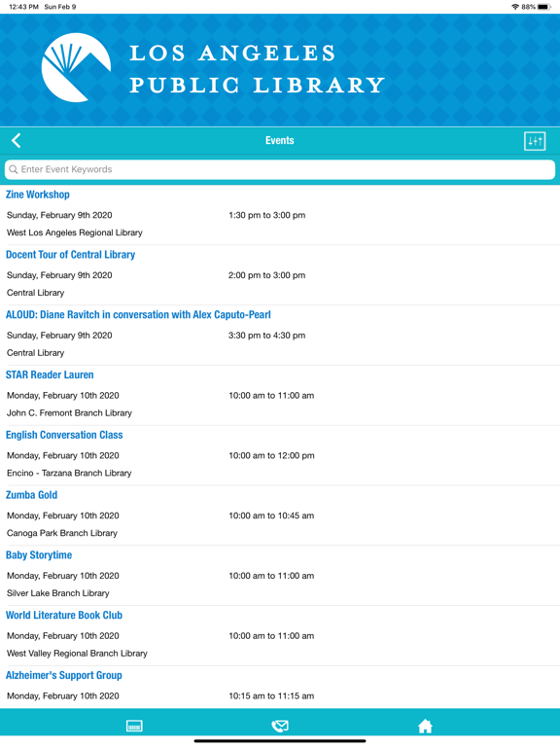560x747 pixels.
Task: Click 10:00 am to 11:00 am under World Literature
Action: tap(271, 635)
